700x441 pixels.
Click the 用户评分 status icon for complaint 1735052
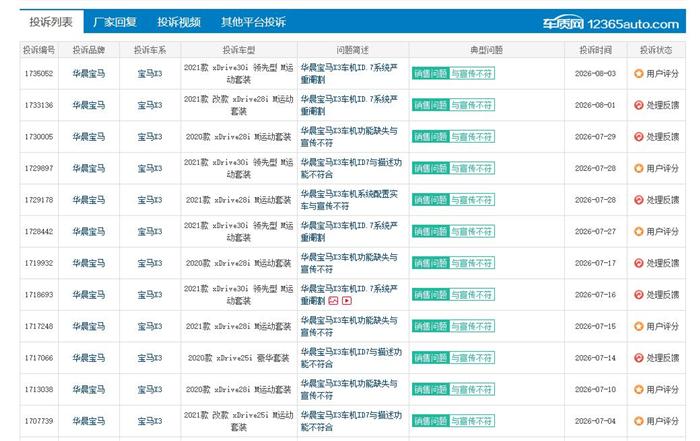tap(638, 74)
